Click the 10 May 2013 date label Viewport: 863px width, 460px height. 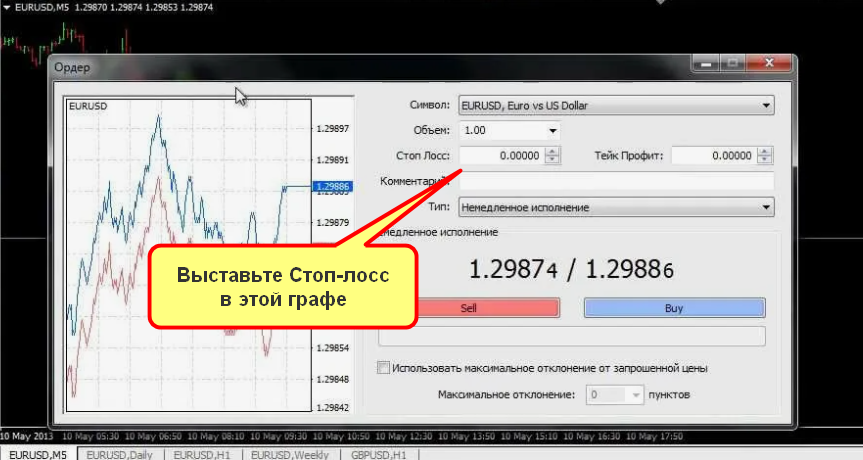27,436
